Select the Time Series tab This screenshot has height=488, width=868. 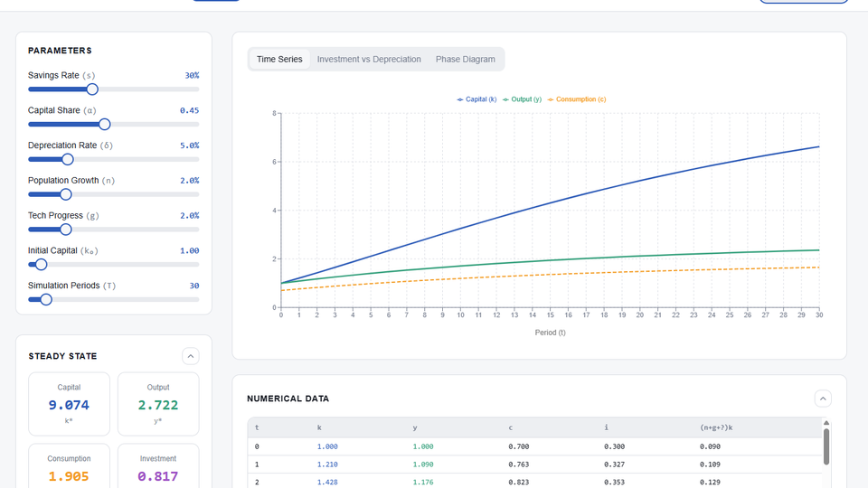click(279, 60)
